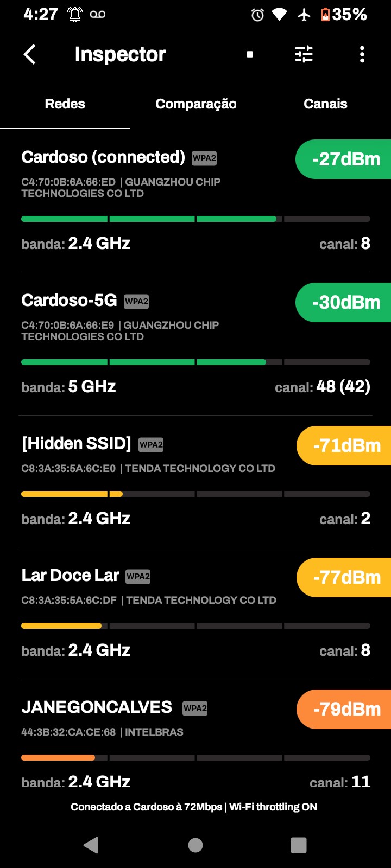Tap WPA2 badge beside Cardoso-5G
Screen dimensions: 391x868
[136, 302]
